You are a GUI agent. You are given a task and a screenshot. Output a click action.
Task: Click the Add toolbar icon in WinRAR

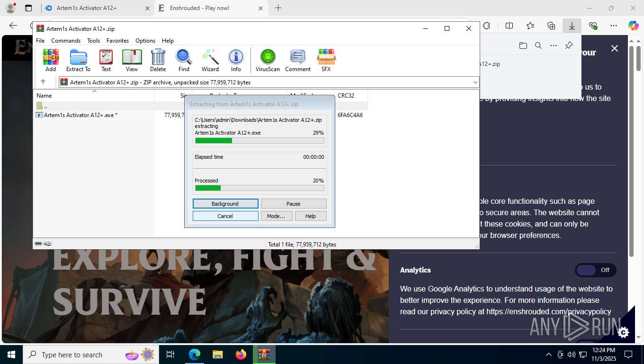pyautogui.click(x=51, y=60)
